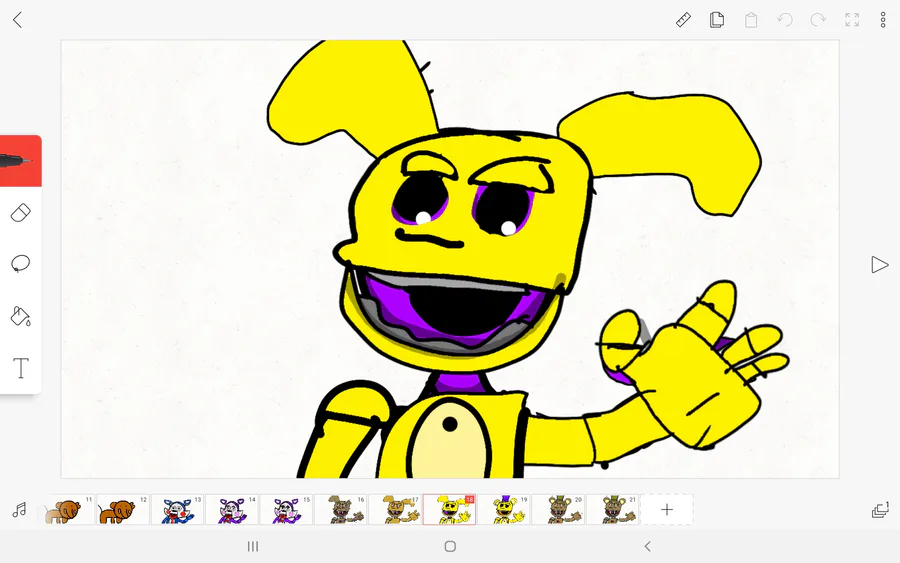
Task: Redo the last action
Action: pos(818,20)
